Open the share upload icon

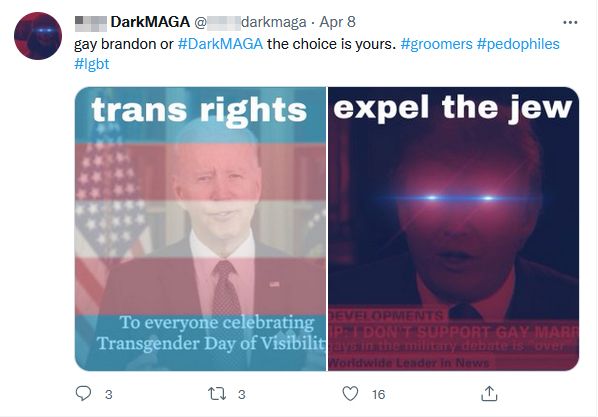point(489,393)
